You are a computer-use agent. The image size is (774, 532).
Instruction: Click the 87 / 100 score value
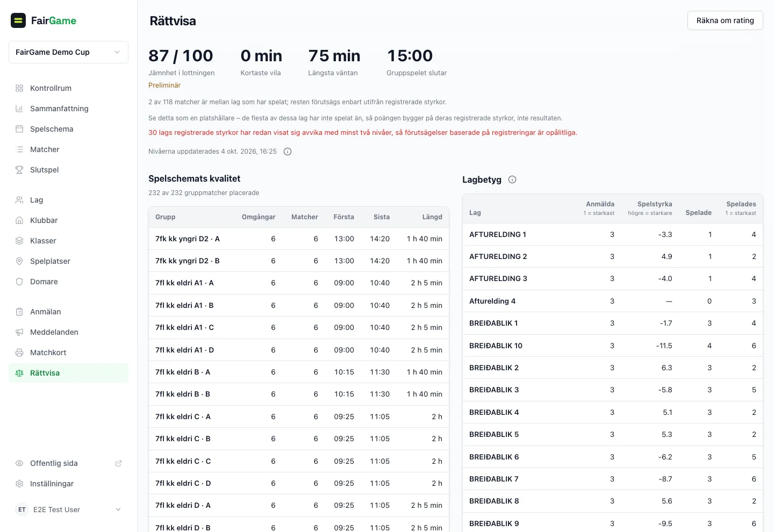tap(181, 56)
